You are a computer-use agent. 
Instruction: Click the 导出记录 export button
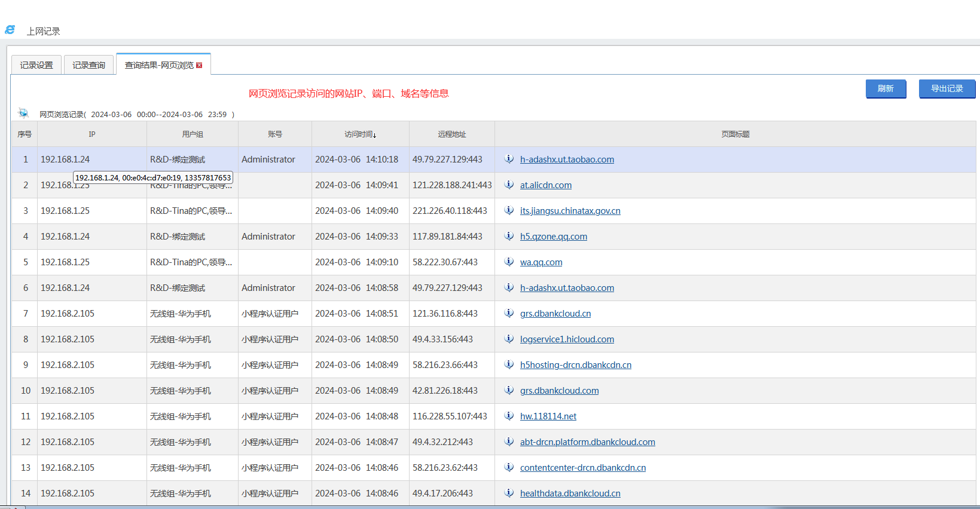[947, 88]
